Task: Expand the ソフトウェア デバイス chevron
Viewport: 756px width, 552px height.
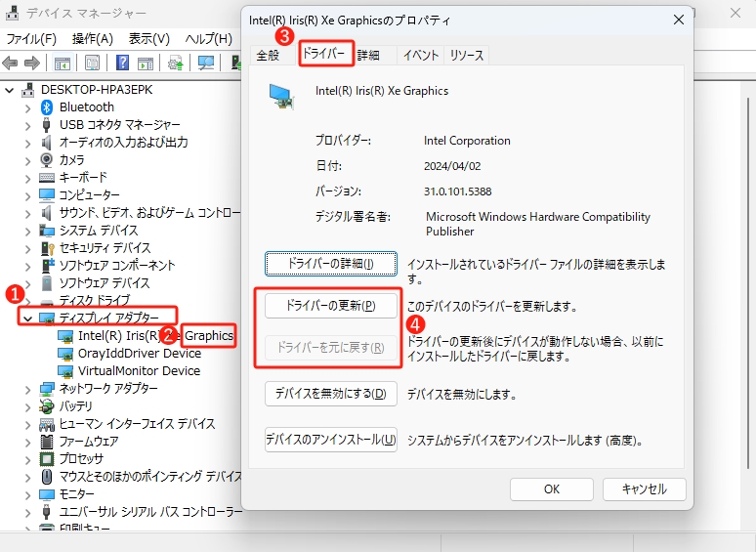Action: (28, 283)
